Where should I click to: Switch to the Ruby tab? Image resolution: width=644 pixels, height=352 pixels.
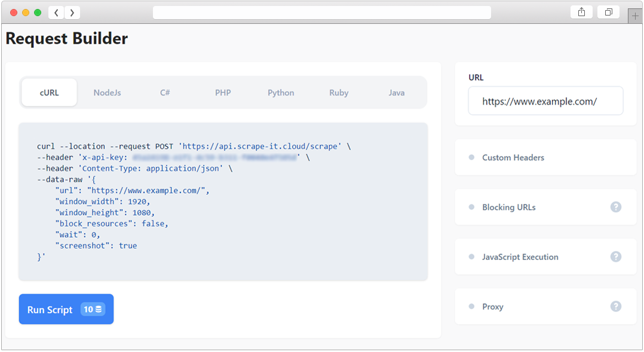(339, 93)
